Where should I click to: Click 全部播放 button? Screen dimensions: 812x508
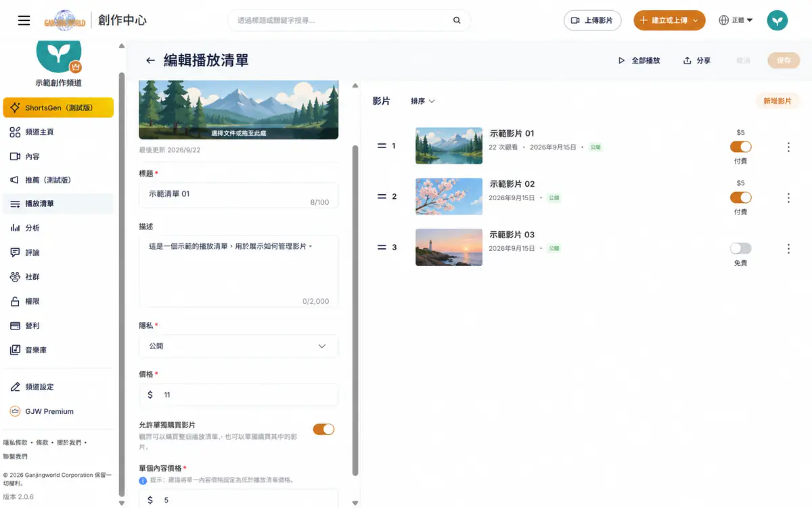point(639,60)
